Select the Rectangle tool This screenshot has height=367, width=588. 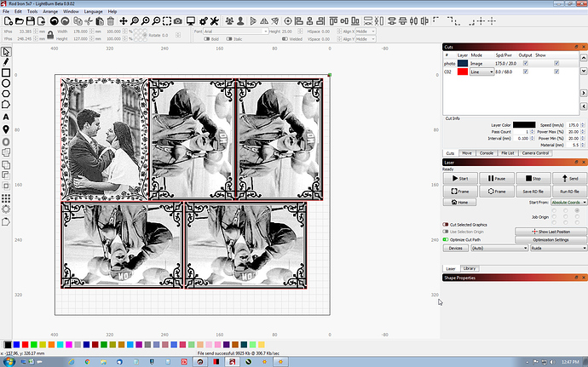(6, 72)
